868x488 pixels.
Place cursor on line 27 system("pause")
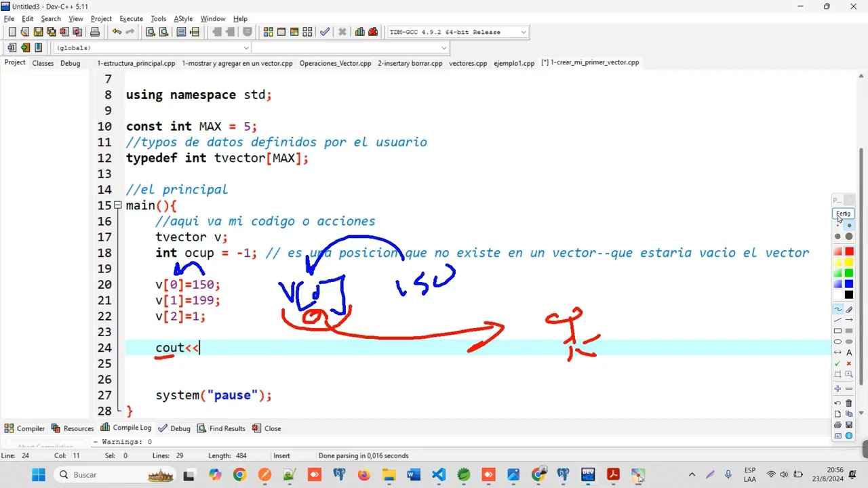tap(214, 395)
